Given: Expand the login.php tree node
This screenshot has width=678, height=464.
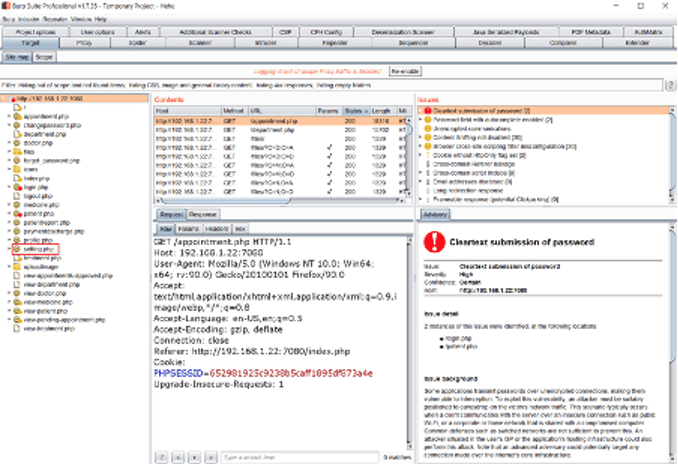Looking at the screenshot, I should pyautogui.click(x=8, y=186).
